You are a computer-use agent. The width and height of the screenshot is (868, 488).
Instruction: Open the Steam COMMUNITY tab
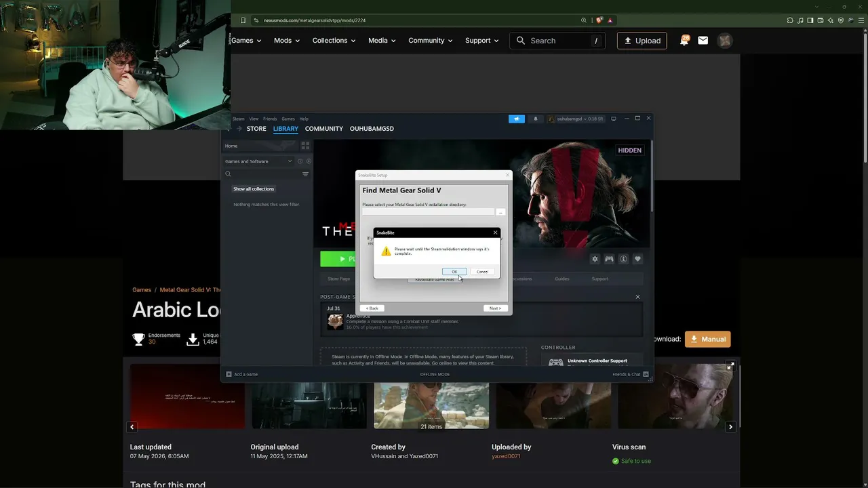(x=324, y=129)
